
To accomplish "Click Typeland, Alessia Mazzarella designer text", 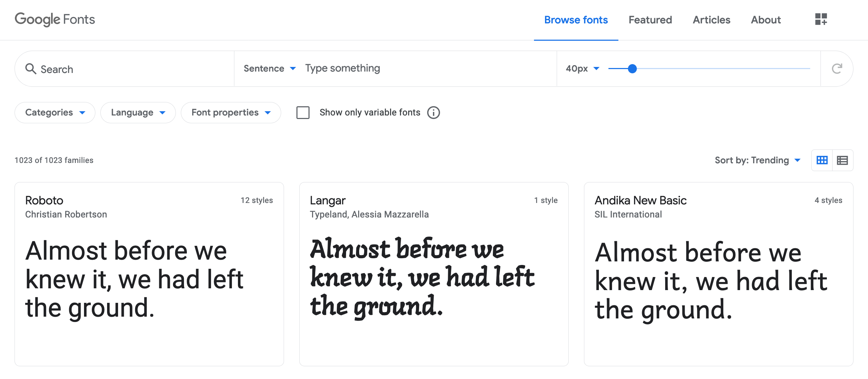I will tap(369, 214).
